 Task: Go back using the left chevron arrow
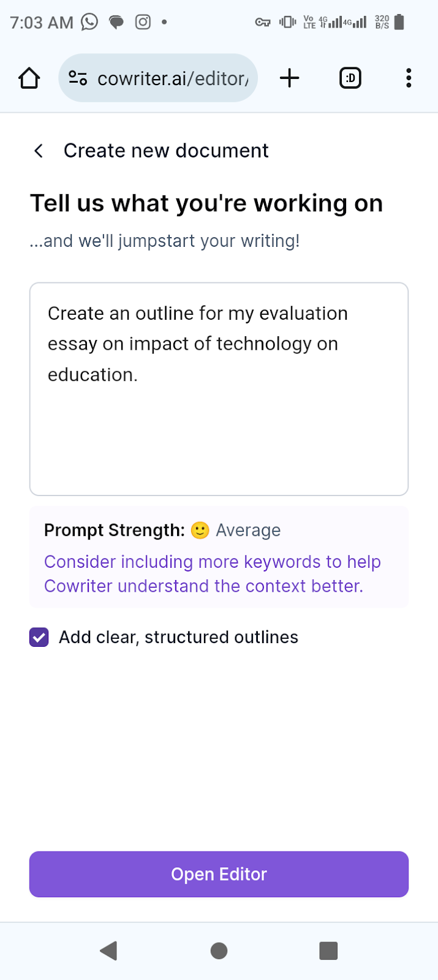click(x=39, y=151)
